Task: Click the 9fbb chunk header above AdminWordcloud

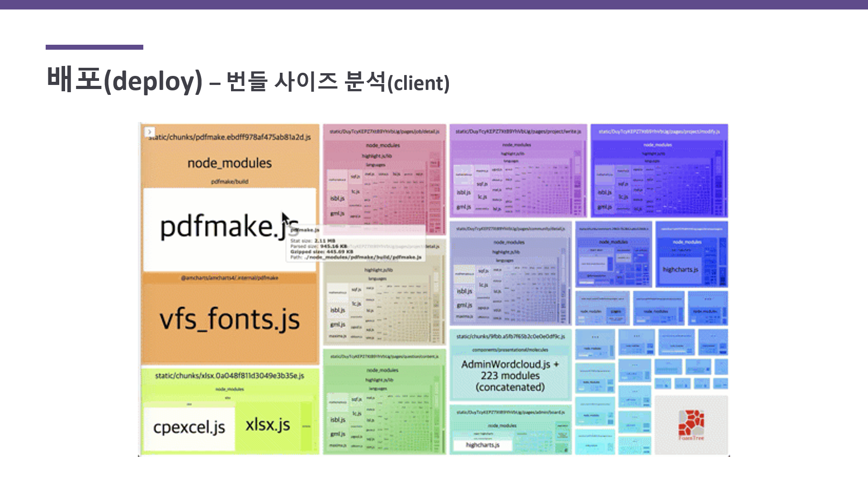Action: coord(510,337)
